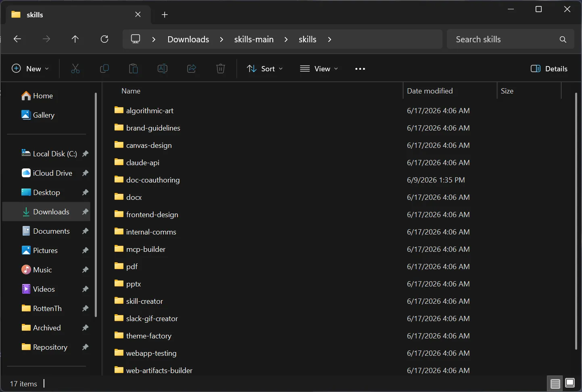Image resolution: width=582 pixels, height=392 pixels.
Task: Click the Delete trash can icon
Action: tap(221, 68)
